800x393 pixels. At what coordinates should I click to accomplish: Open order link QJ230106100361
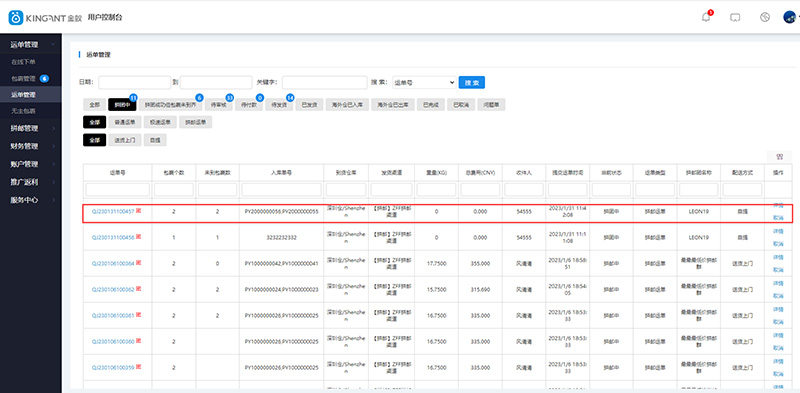pyautogui.click(x=113, y=315)
